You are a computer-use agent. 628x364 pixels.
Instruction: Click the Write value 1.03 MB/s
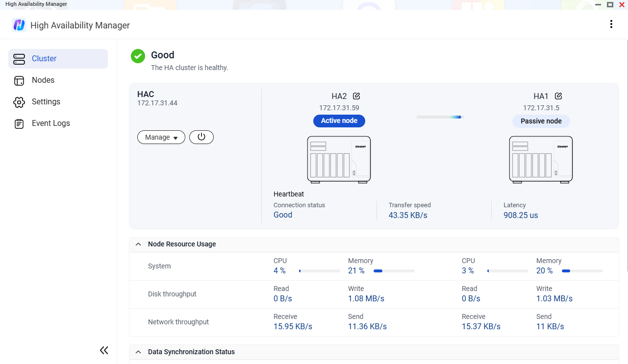tap(554, 298)
